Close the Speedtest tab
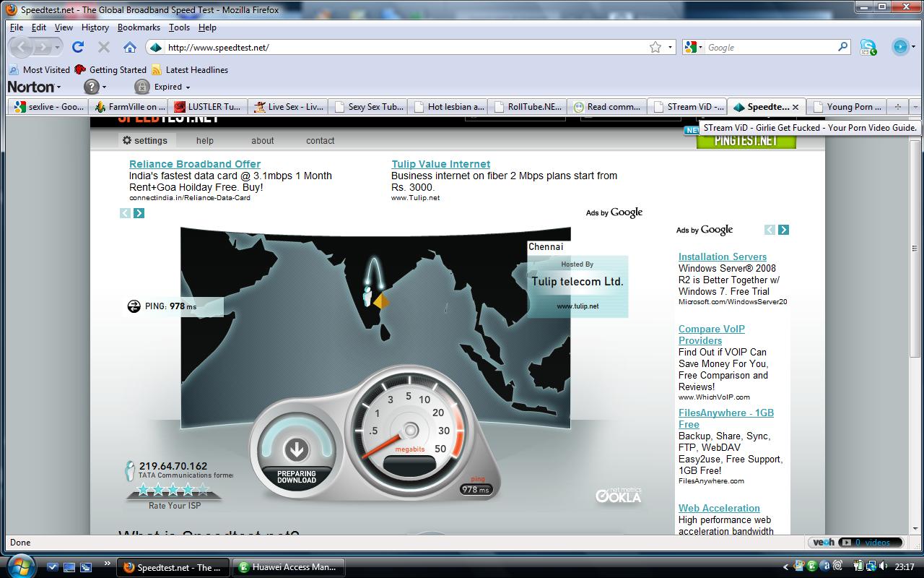Viewport: 924px width, 578px height. pos(796,107)
